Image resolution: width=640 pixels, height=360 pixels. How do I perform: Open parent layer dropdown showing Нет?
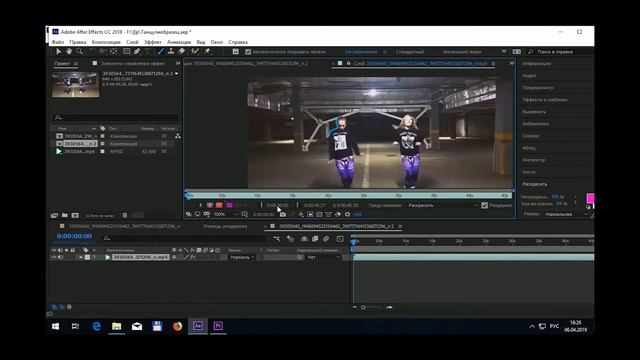pyautogui.click(x=324, y=258)
